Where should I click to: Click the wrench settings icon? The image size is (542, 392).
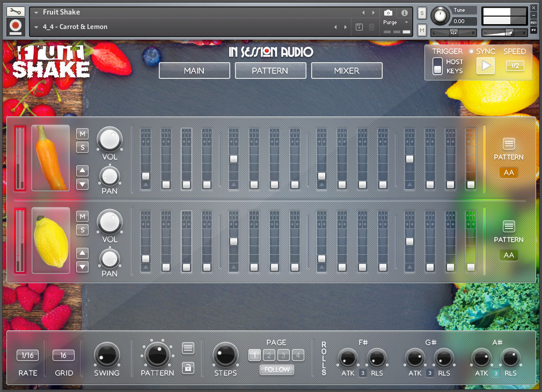[15, 11]
